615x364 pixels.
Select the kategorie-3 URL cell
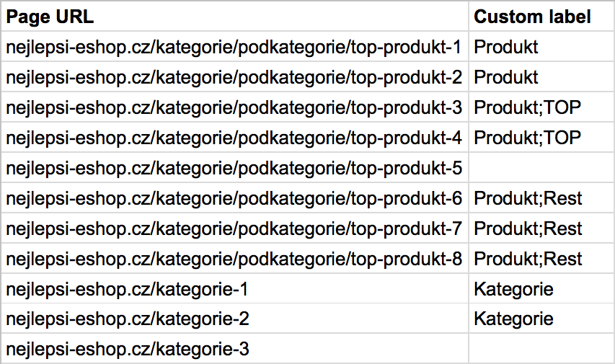coord(234,349)
